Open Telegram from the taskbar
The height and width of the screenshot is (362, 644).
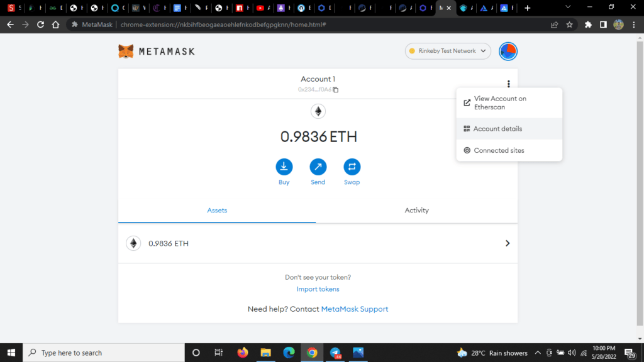tap(335, 353)
